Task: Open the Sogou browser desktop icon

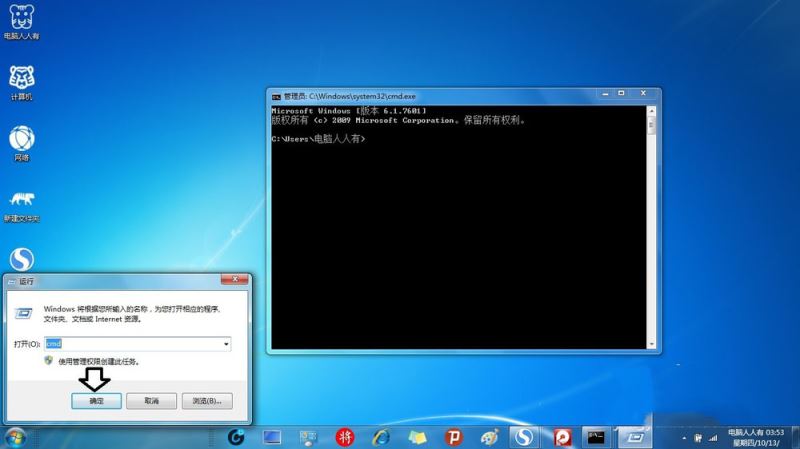Action: pyautogui.click(x=21, y=259)
